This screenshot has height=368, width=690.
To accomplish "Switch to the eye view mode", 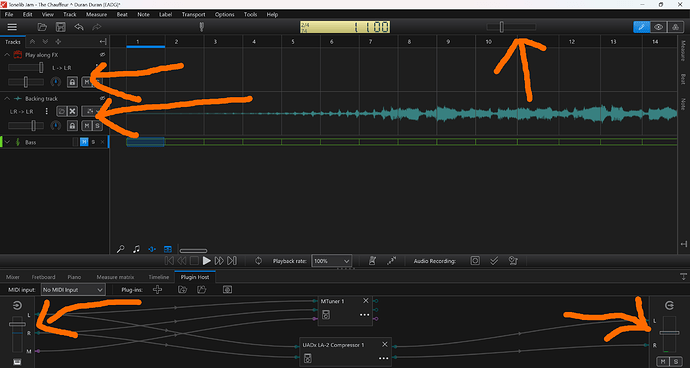I will click(658, 27).
